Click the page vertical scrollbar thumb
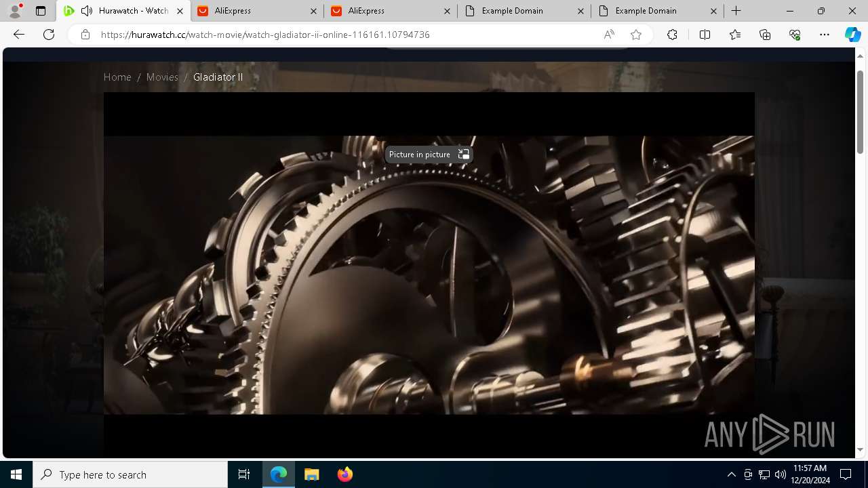The image size is (868, 488). tap(861, 112)
